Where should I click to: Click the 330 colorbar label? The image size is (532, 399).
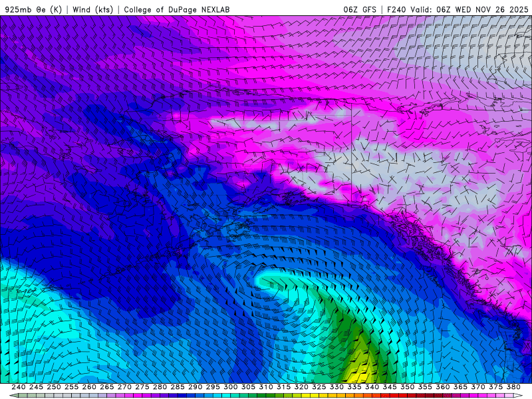pyautogui.click(x=336, y=387)
